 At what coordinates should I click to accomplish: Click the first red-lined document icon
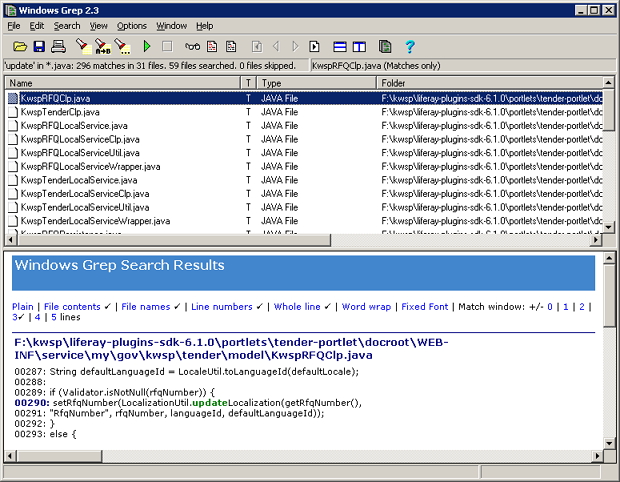click(212, 47)
